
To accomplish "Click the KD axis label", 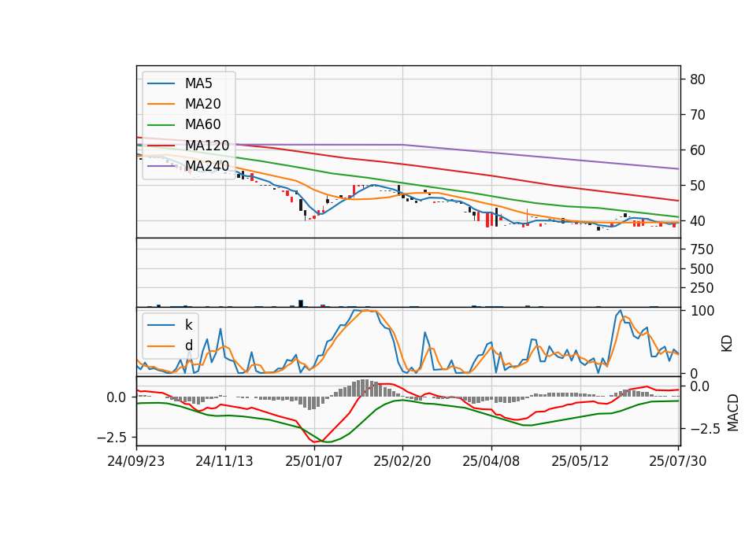I will point(727,343).
